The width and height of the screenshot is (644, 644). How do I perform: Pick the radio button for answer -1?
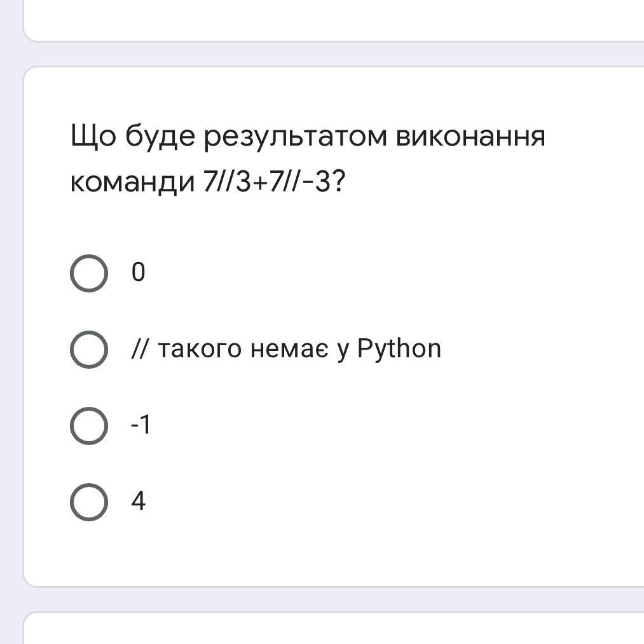(89, 426)
